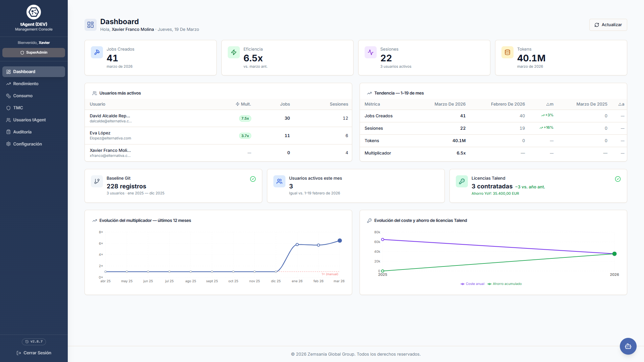644x362 pixels.
Task: Open the Rendimiento menu item
Action: pos(34,84)
